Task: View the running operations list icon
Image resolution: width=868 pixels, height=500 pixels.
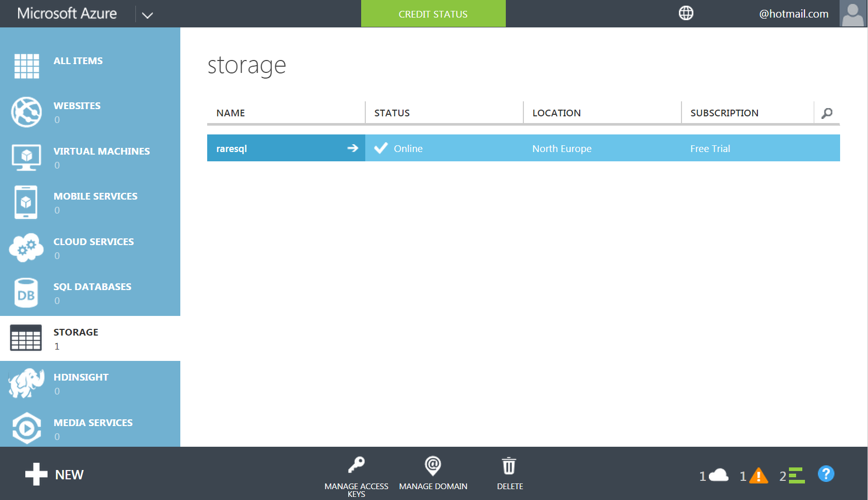Action: point(796,475)
